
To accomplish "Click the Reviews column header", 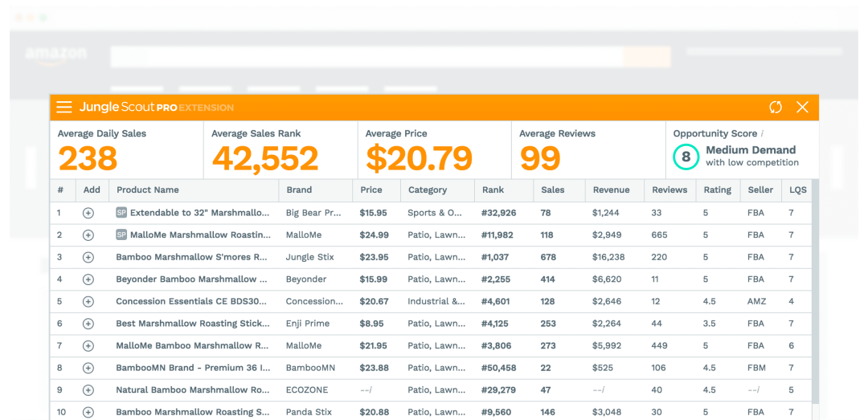I will coord(669,190).
